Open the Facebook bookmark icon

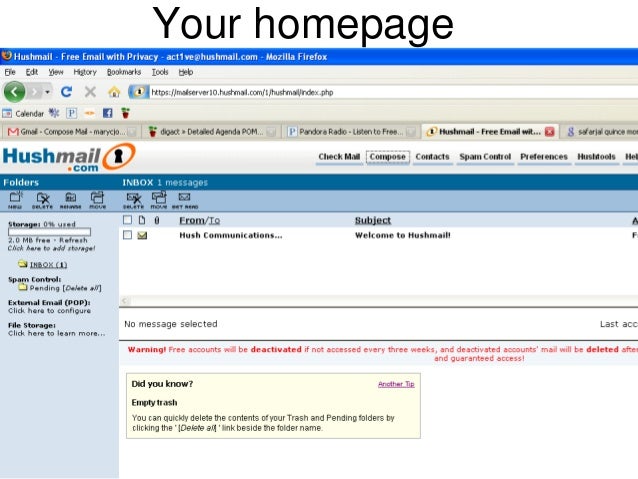[107, 113]
